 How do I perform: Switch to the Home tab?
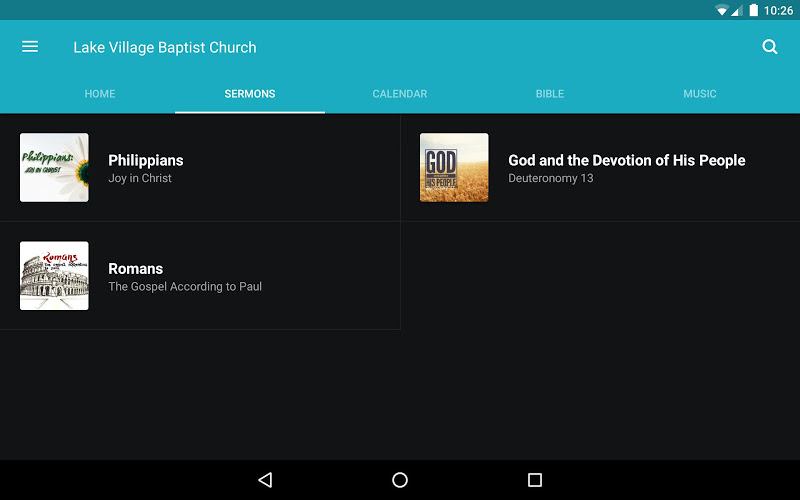pos(100,94)
